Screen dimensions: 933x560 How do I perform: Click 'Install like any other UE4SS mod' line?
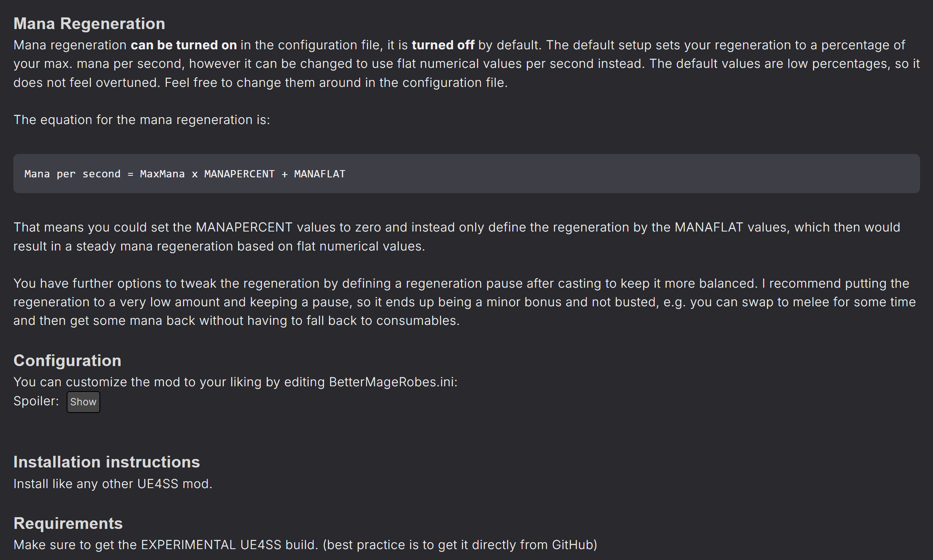click(113, 484)
